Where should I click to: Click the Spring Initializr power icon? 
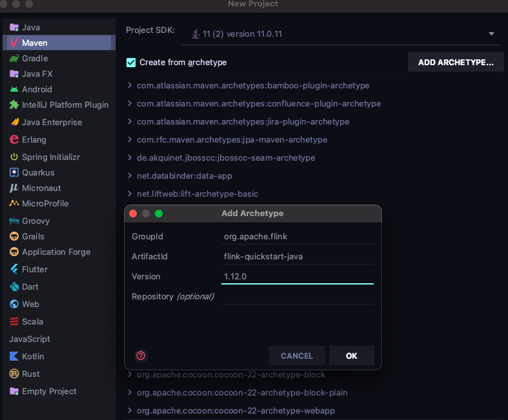14,157
